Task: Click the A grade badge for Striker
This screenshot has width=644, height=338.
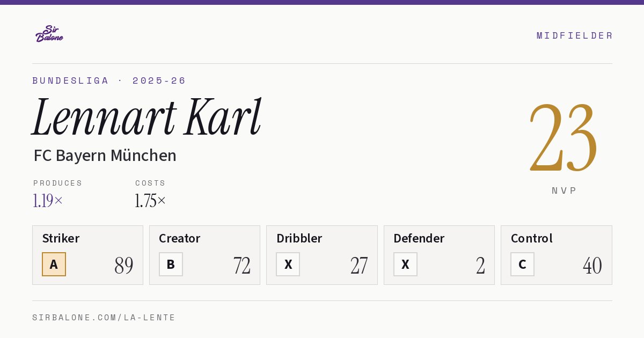Action: click(x=54, y=264)
